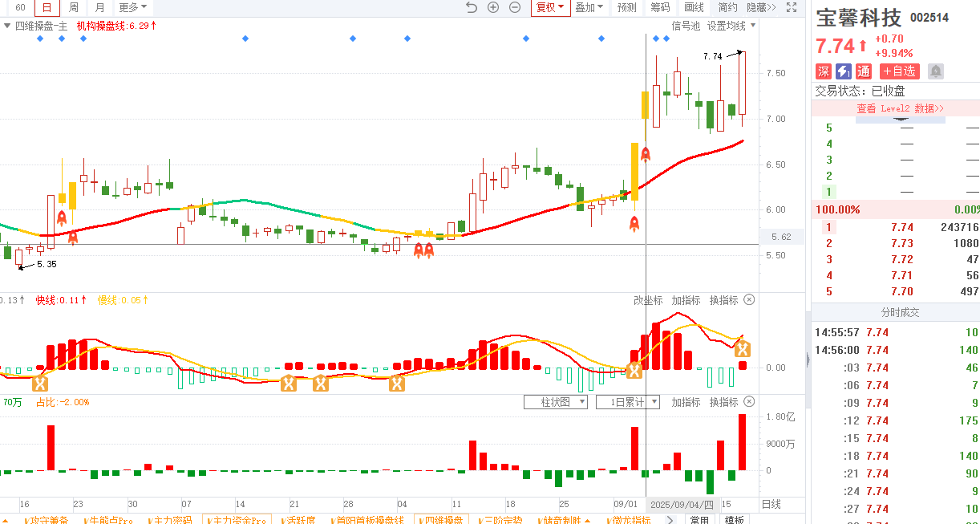Select the 主力资金Pro indicator tab

pyautogui.click(x=237, y=520)
